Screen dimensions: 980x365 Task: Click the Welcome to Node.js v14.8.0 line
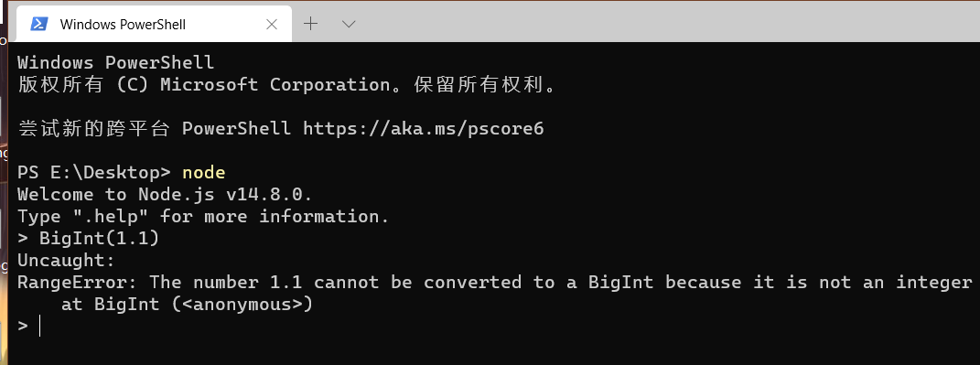[165, 194]
